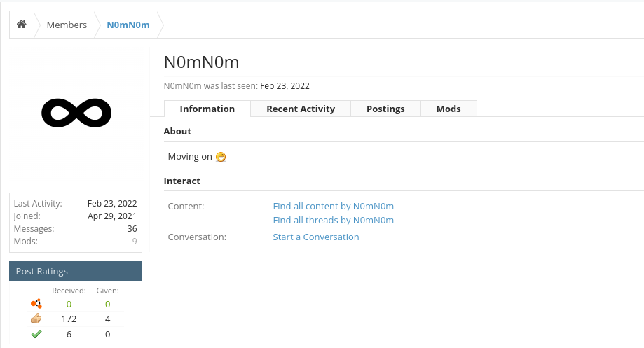Click the infinity symbol avatar
The image size is (644, 348).
[x=76, y=113]
